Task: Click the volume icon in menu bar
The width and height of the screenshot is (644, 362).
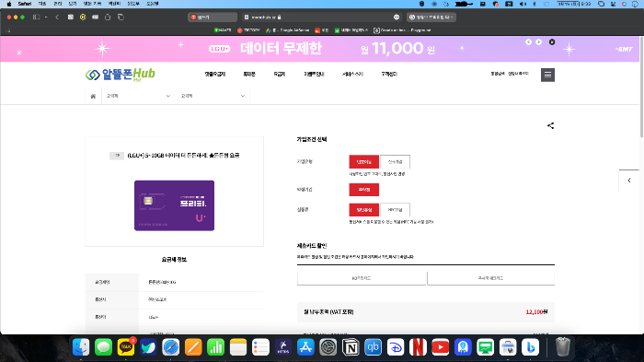Action: pos(523,4)
